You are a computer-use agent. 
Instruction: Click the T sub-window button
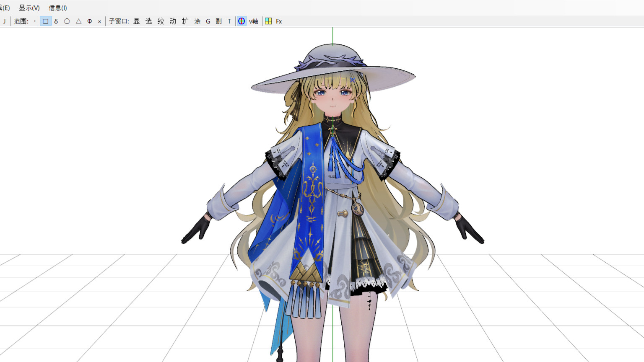click(229, 21)
